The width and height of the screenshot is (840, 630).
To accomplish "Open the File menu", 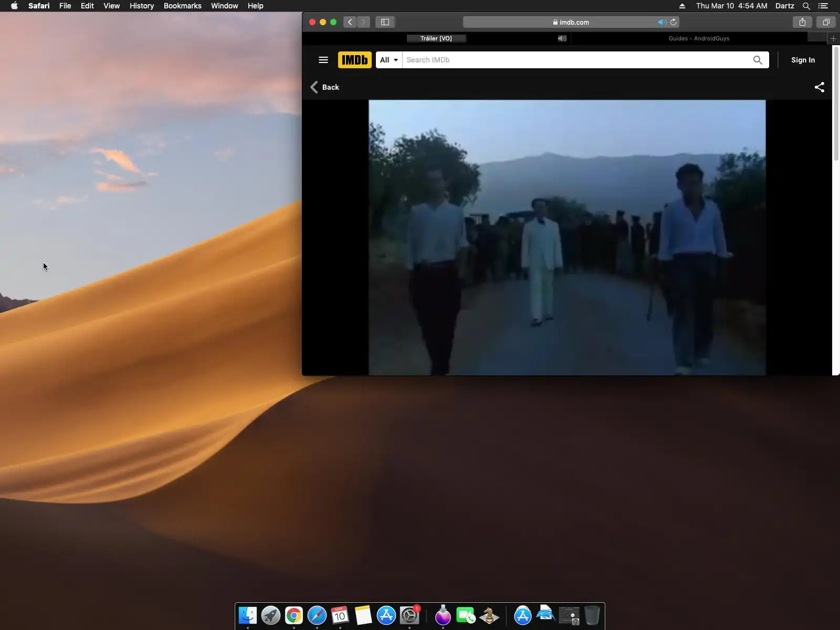I will click(65, 6).
